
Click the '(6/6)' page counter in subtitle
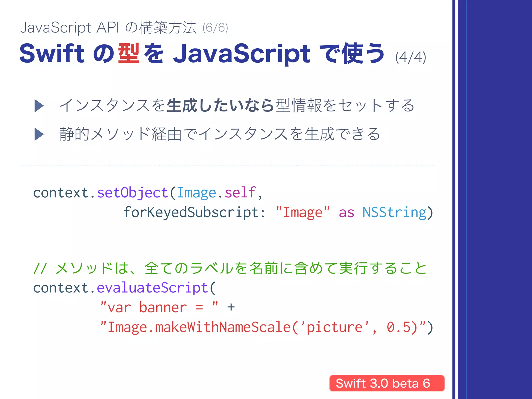point(215,28)
